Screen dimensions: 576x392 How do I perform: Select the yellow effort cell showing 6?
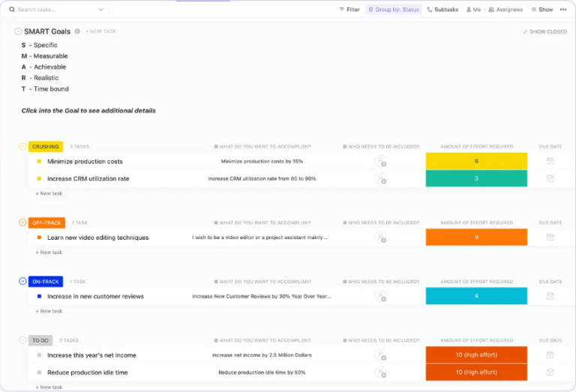tap(476, 160)
